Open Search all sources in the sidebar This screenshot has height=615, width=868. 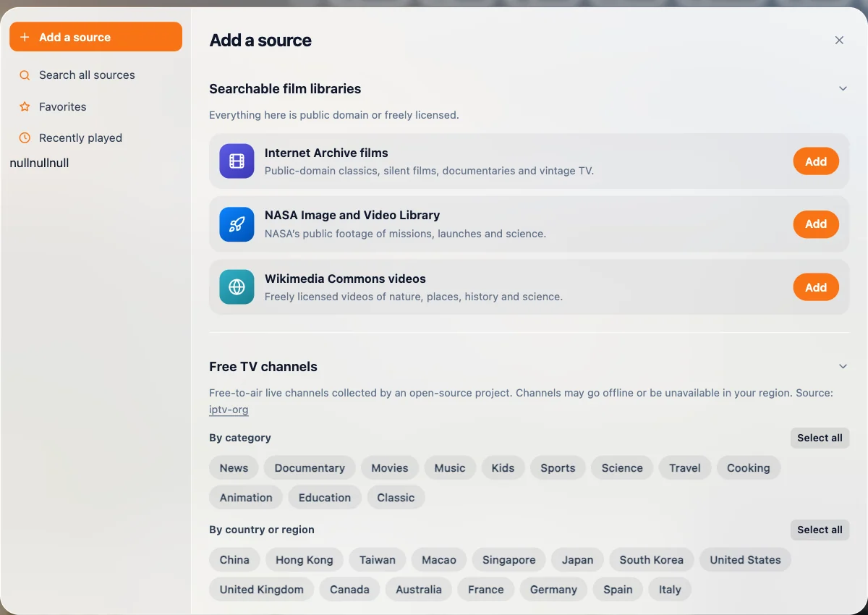[x=95, y=75]
